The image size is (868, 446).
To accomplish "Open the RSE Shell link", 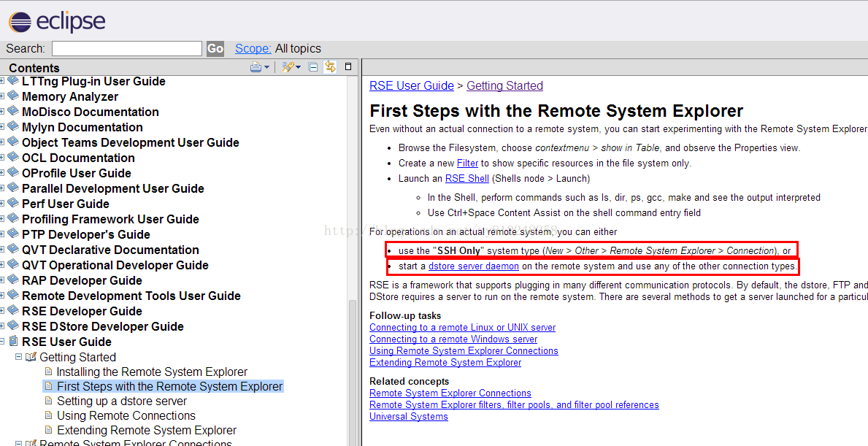I will click(467, 178).
